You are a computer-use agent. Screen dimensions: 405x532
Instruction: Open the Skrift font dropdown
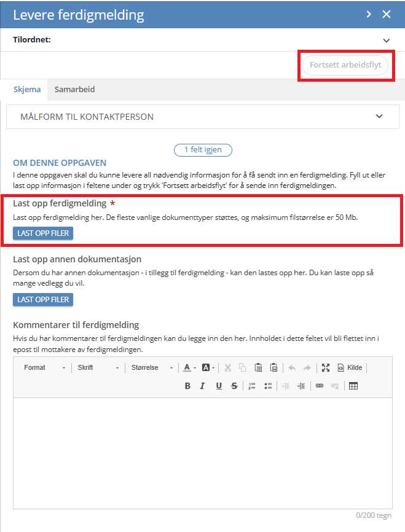(98, 367)
